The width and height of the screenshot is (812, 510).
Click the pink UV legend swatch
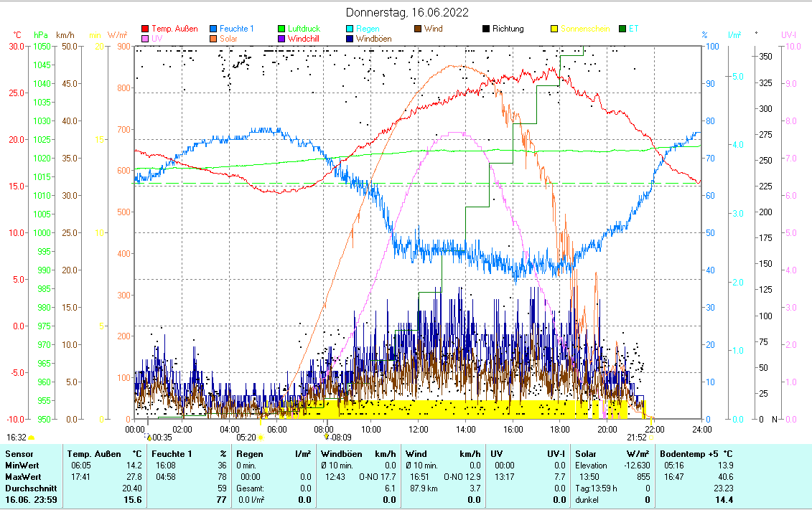[x=146, y=39]
